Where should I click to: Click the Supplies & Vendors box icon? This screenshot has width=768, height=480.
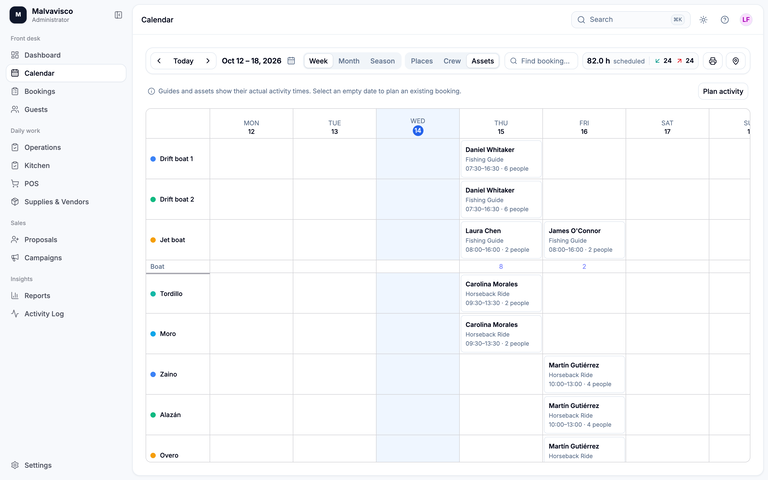[15, 201]
